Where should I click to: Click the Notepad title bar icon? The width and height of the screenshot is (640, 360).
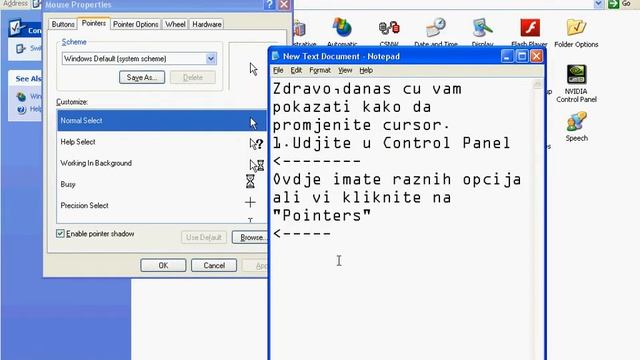[276, 56]
